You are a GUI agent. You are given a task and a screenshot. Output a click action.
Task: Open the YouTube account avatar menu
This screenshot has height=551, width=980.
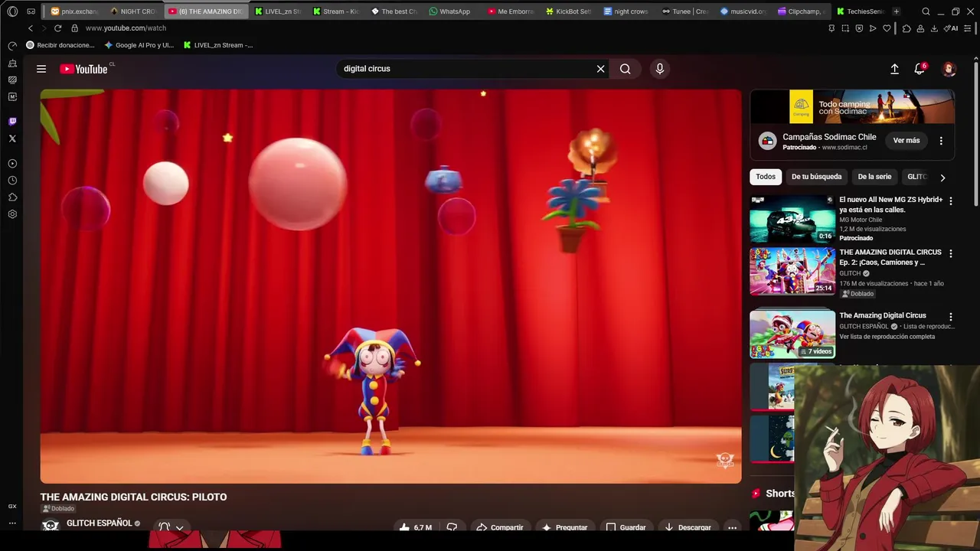tap(949, 69)
